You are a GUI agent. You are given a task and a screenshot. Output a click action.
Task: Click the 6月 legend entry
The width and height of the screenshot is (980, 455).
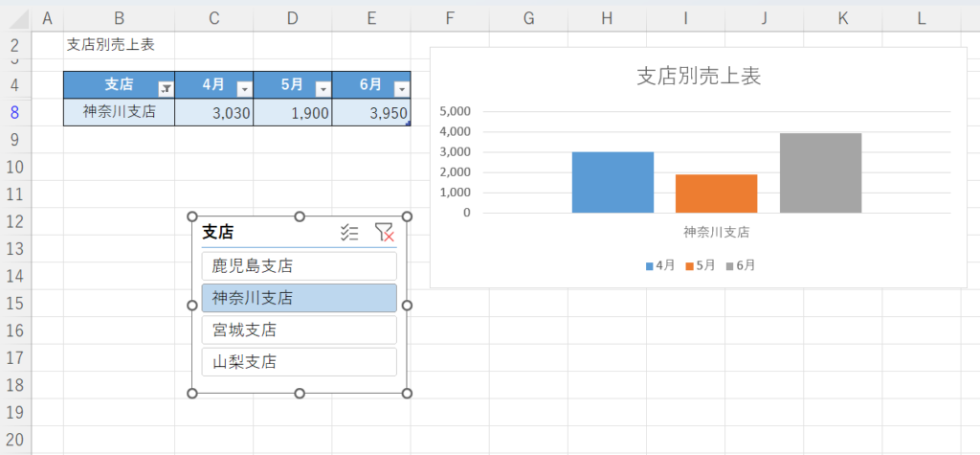click(x=741, y=265)
